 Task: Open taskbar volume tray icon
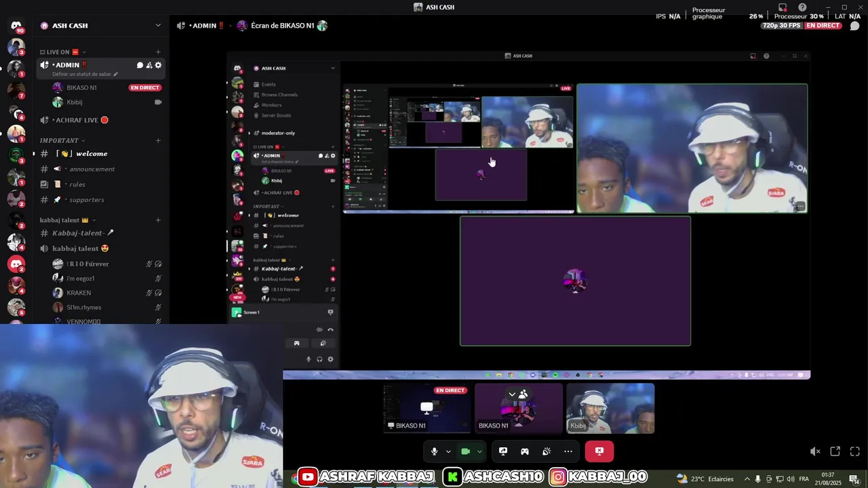(x=791, y=479)
